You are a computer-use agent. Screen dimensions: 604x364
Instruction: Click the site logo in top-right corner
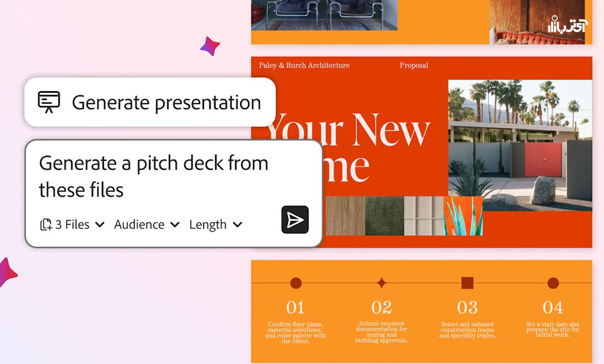[x=566, y=25]
